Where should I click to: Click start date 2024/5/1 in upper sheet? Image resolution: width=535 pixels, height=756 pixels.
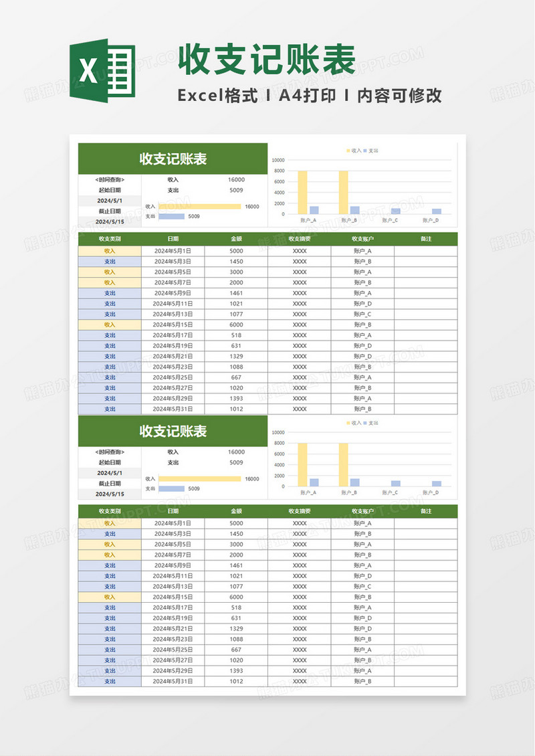point(110,201)
